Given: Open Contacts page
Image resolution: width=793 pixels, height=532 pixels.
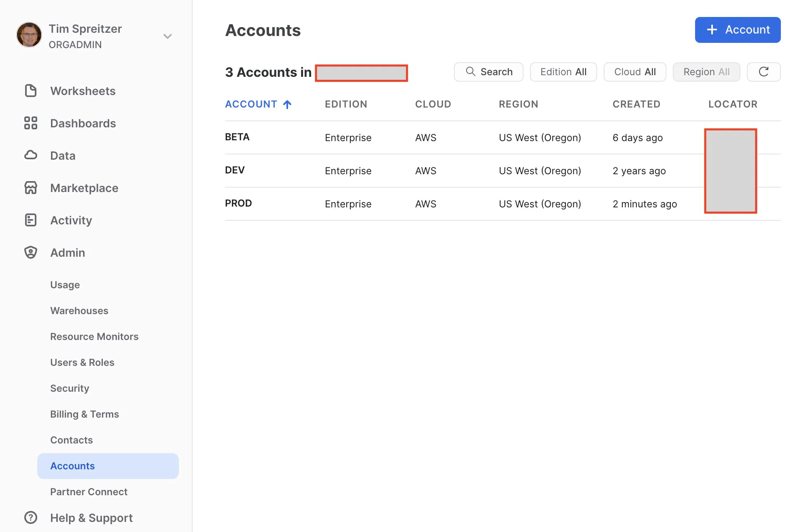Looking at the screenshot, I should tap(72, 440).
